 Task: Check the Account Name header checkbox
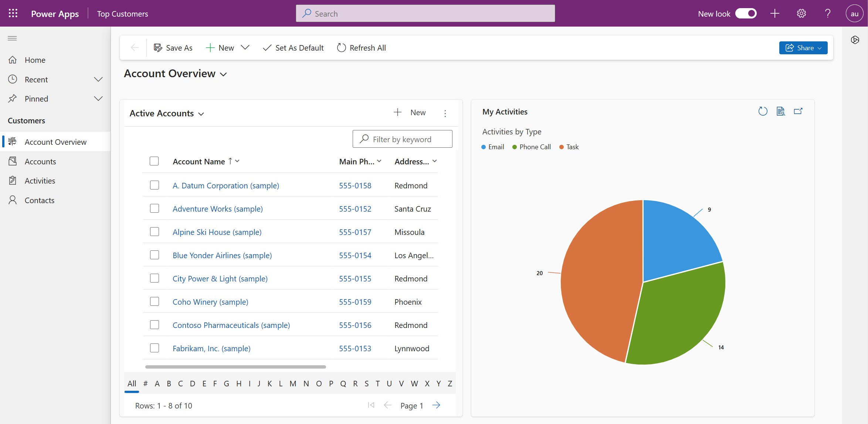(155, 161)
